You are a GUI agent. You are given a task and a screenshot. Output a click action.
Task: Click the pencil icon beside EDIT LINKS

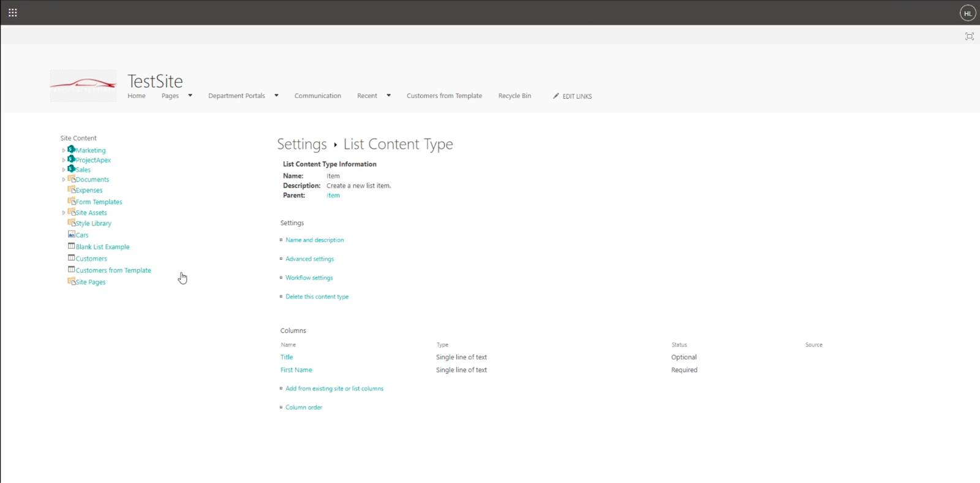click(556, 96)
